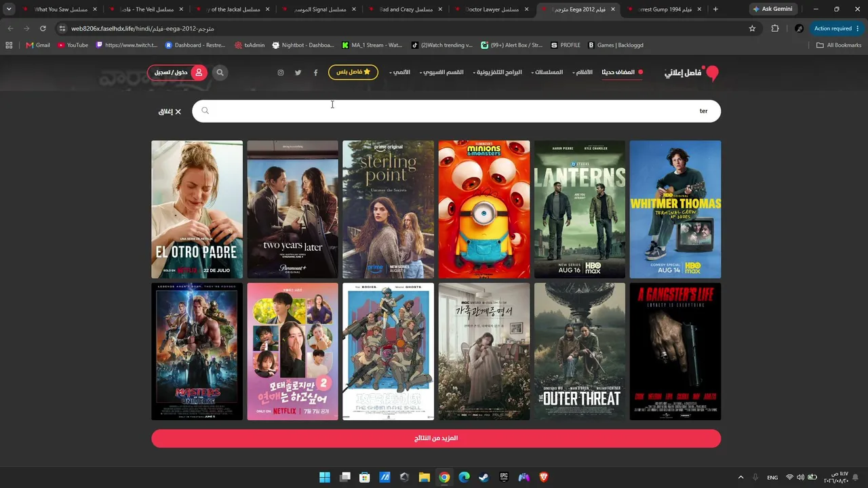Switch to the Bad and Crazy tab
Viewport: 868px width, 488px height.
tap(405, 9)
